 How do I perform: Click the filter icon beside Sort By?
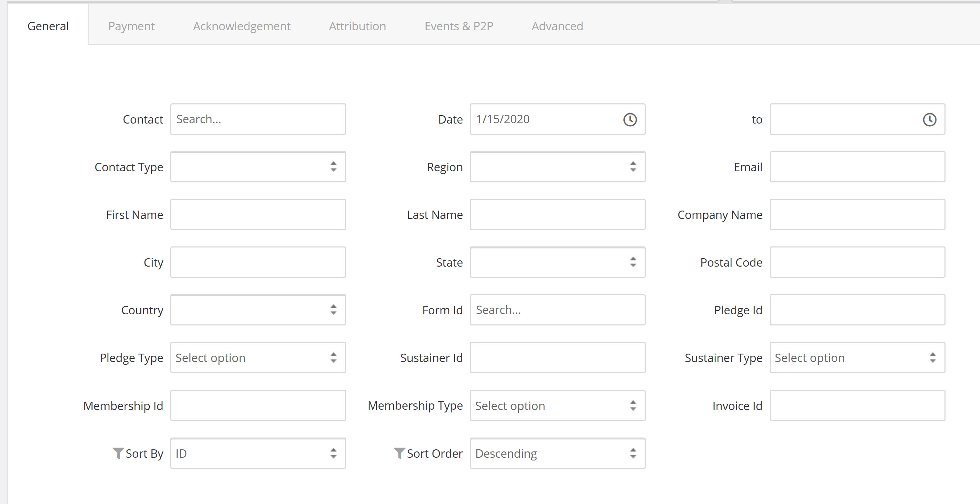pos(118,453)
